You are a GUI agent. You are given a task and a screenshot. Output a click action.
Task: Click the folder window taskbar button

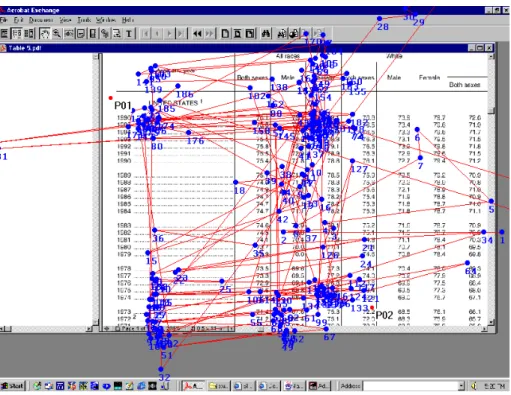tap(218, 386)
